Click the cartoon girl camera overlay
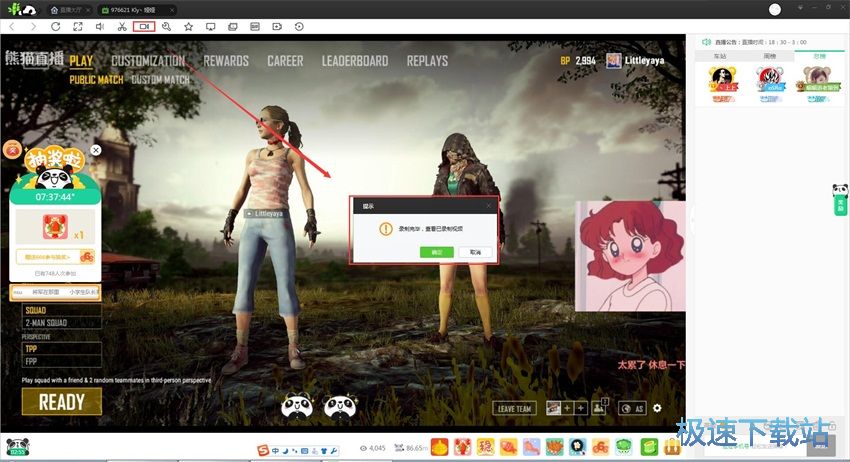The image size is (850, 462). pyautogui.click(x=630, y=256)
